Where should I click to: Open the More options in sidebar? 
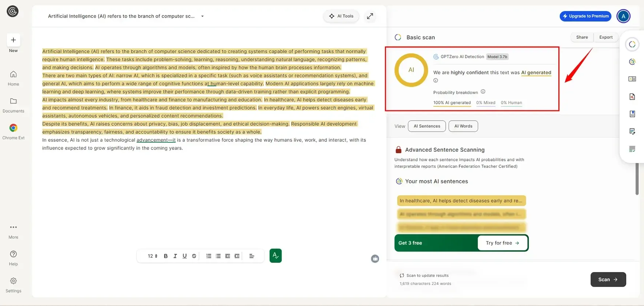coord(13,232)
